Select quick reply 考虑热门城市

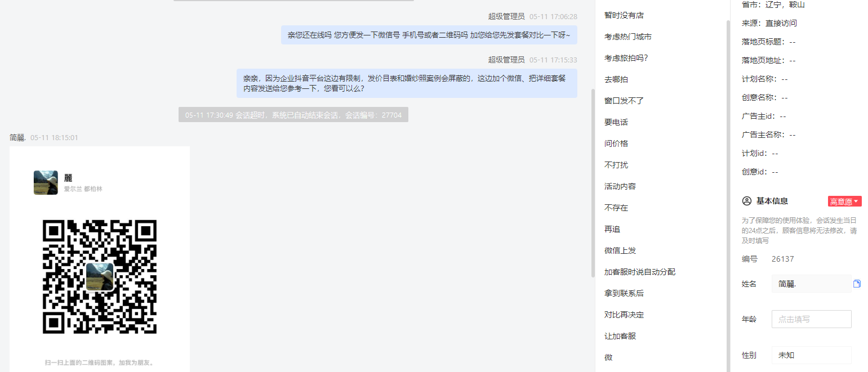627,37
